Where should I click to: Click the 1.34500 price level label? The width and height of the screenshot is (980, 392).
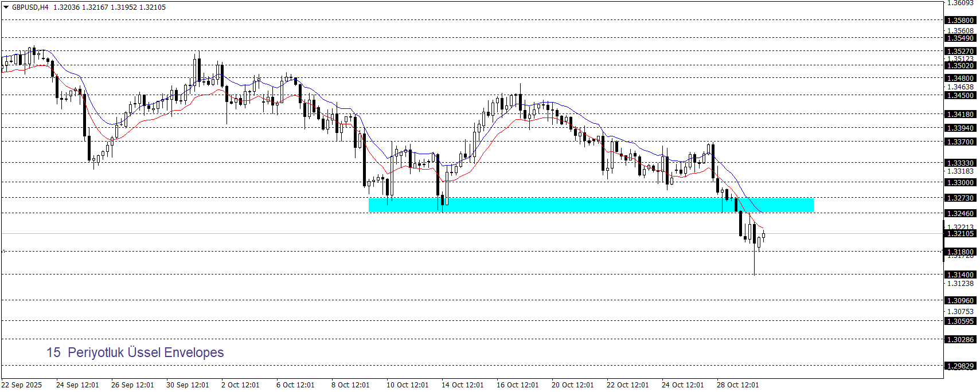pyautogui.click(x=960, y=96)
